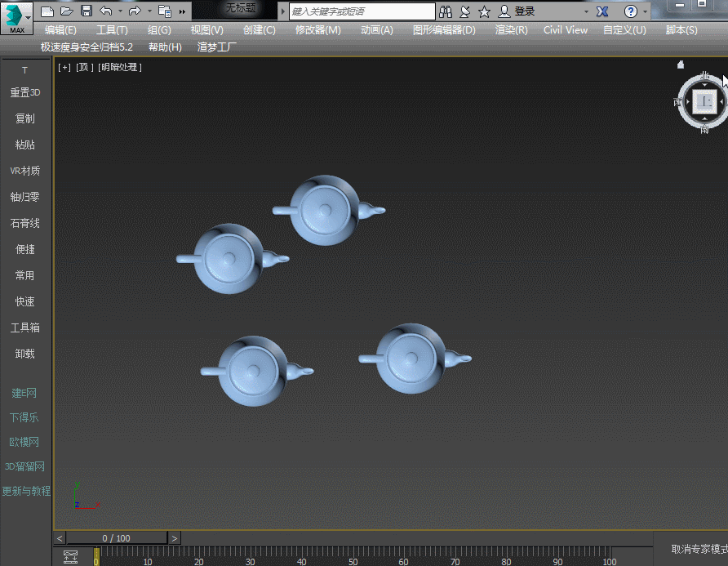Open the timeline key mode toggle icon

tap(71, 557)
